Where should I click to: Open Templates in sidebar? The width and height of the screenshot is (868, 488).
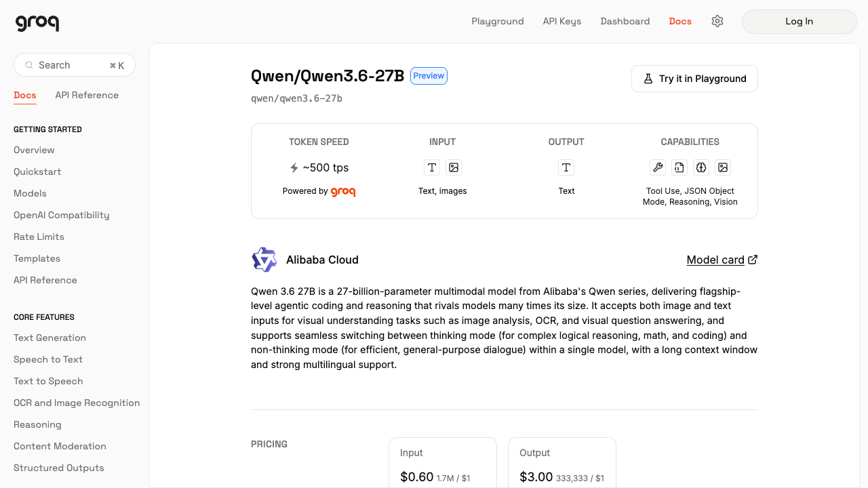coord(37,258)
